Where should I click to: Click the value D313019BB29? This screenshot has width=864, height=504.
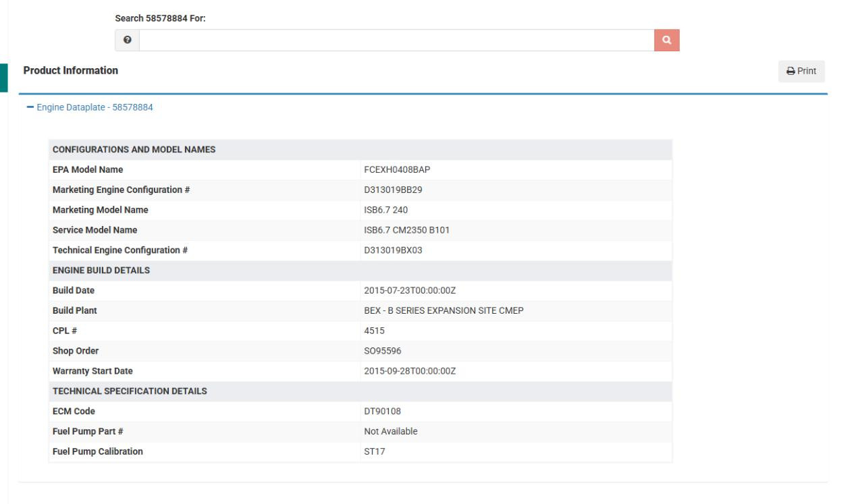[393, 190]
